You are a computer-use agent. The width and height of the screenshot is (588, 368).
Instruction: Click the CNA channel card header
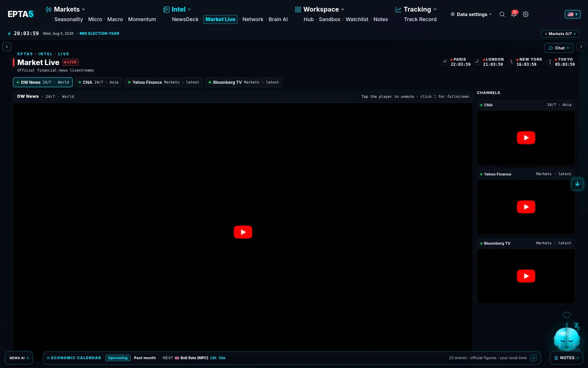click(526, 105)
